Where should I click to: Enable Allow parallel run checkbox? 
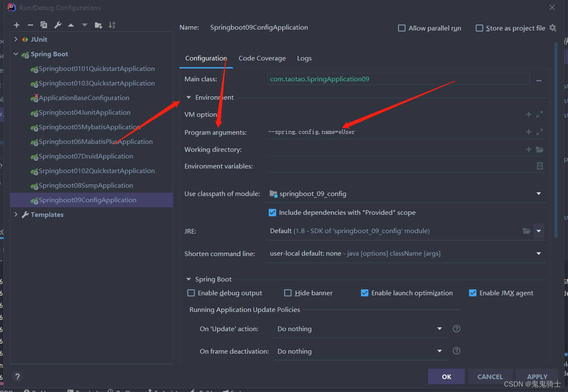[x=402, y=28]
